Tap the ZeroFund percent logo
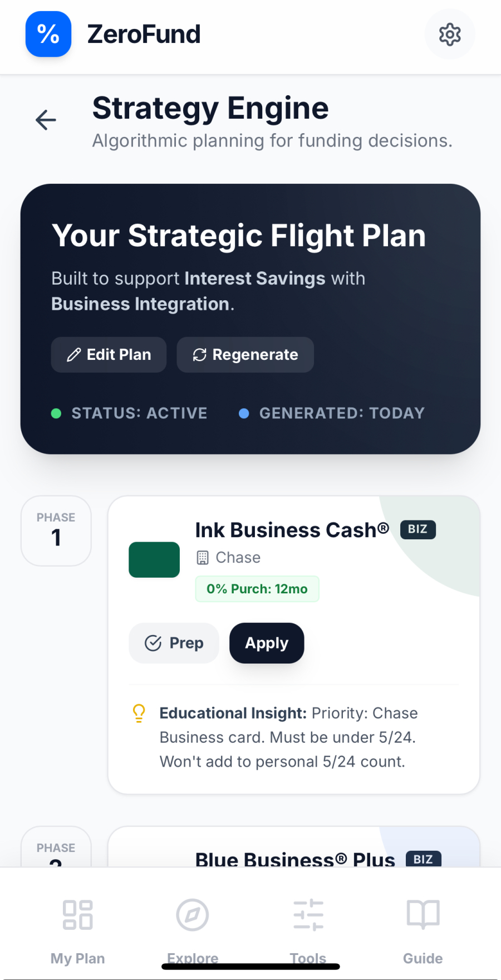The height and width of the screenshot is (980, 501). [48, 35]
